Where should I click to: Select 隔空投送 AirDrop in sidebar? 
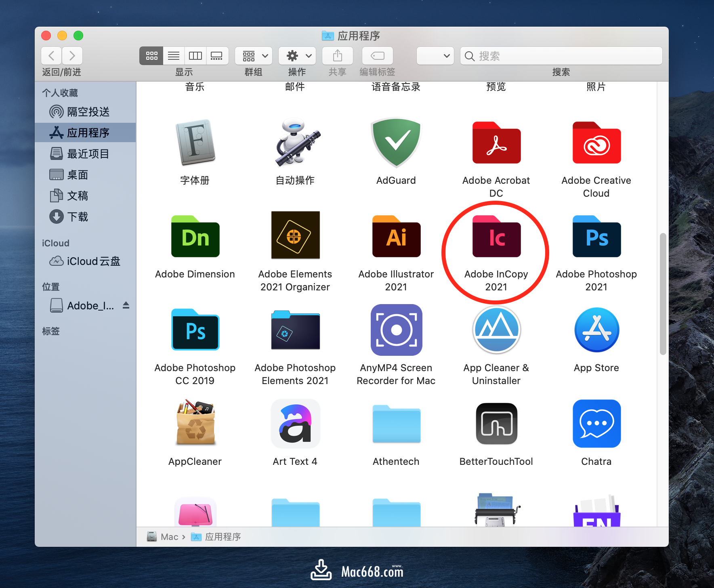[x=85, y=111]
